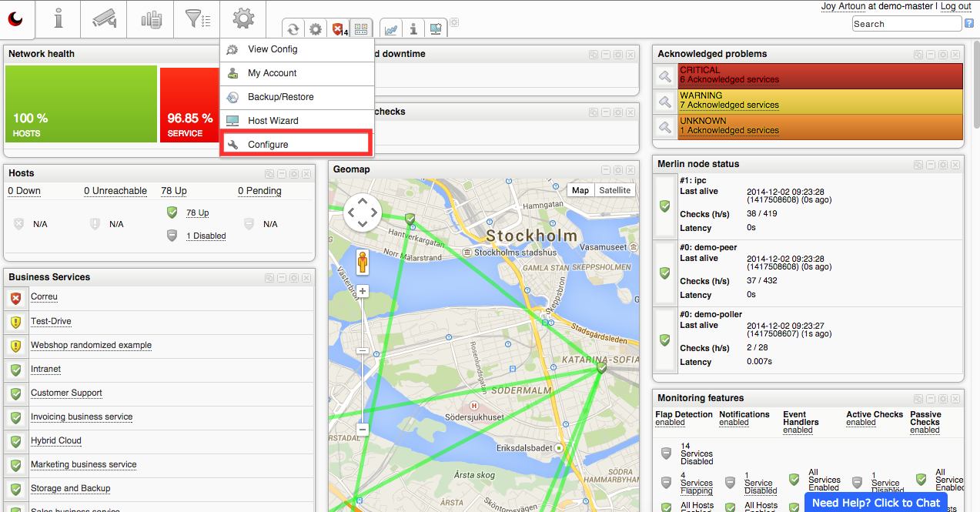Open the Reporting bar-chart menu icon
Image resolution: width=980 pixels, height=512 pixels.
click(x=151, y=19)
